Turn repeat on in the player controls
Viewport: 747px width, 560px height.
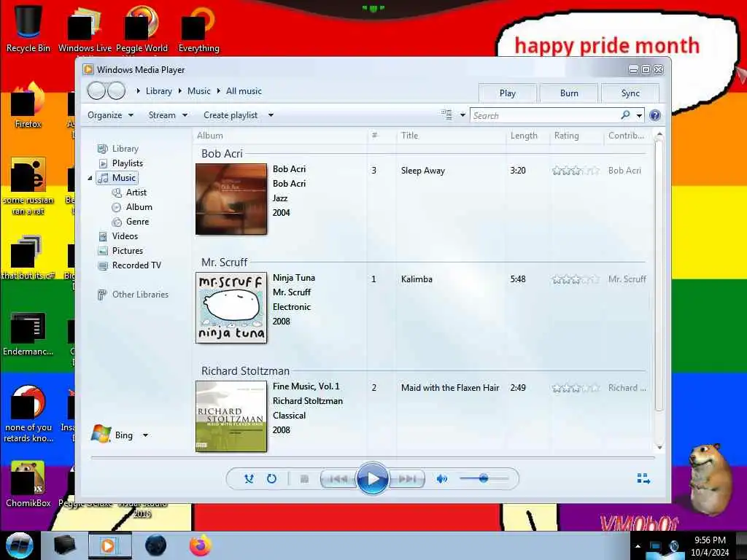(x=271, y=478)
